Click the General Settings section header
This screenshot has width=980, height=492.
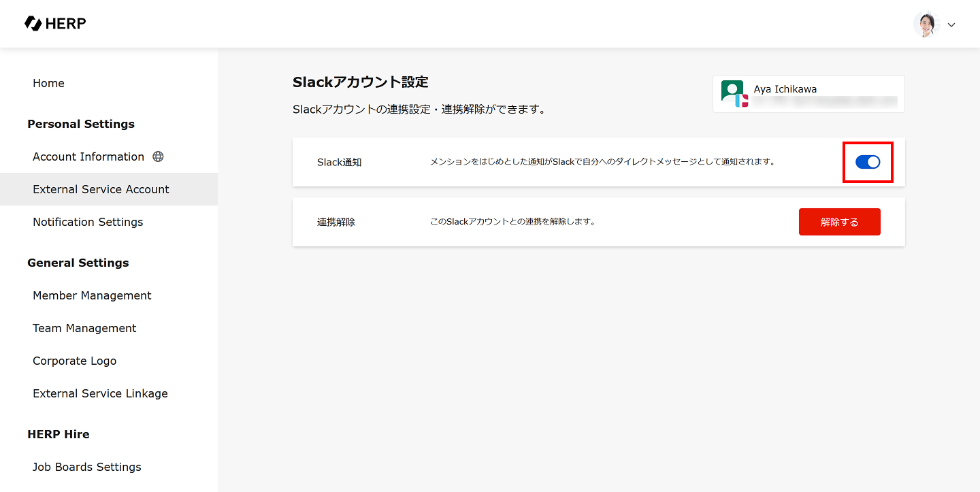pyautogui.click(x=78, y=263)
